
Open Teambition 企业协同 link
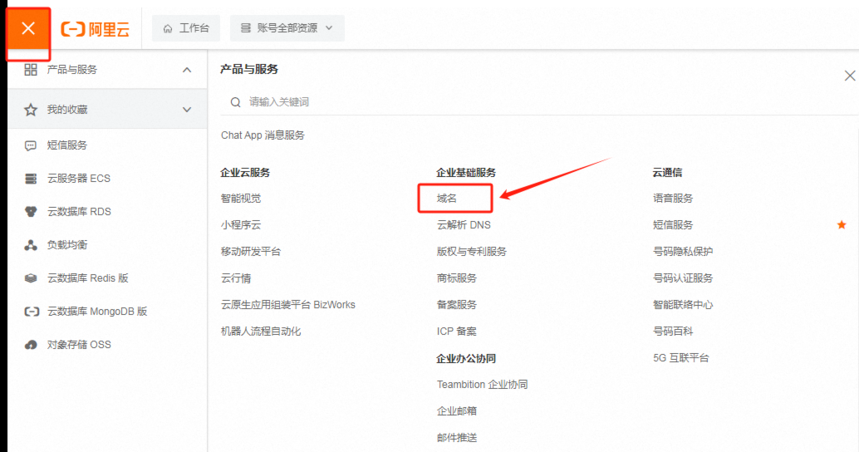(482, 385)
